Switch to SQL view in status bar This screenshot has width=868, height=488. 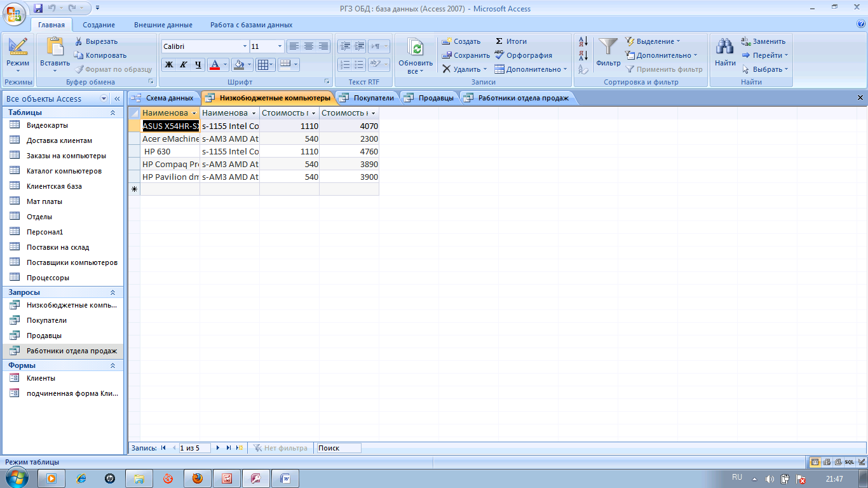849,462
